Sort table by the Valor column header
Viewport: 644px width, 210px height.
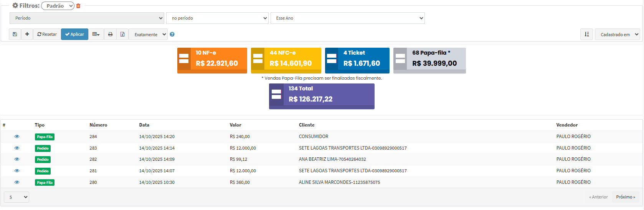pyautogui.click(x=235, y=125)
